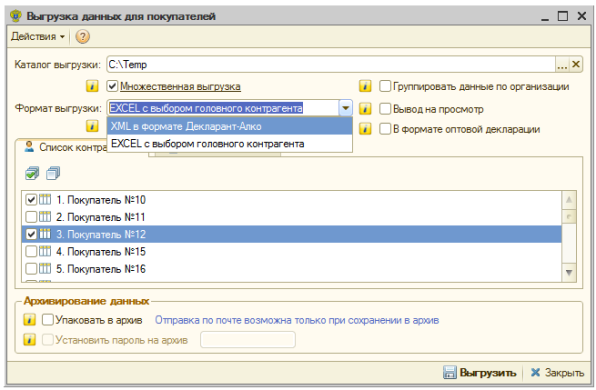The height and width of the screenshot is (390, 596).
Task: Clear the Каталог выгрузки field
Action: [576, 65]
